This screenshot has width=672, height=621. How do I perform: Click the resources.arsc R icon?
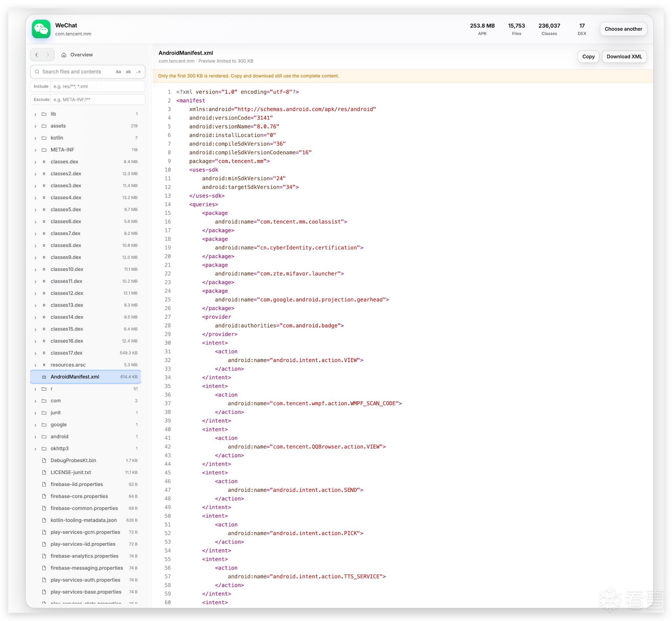pyautogui.click(x=44, y=365)
